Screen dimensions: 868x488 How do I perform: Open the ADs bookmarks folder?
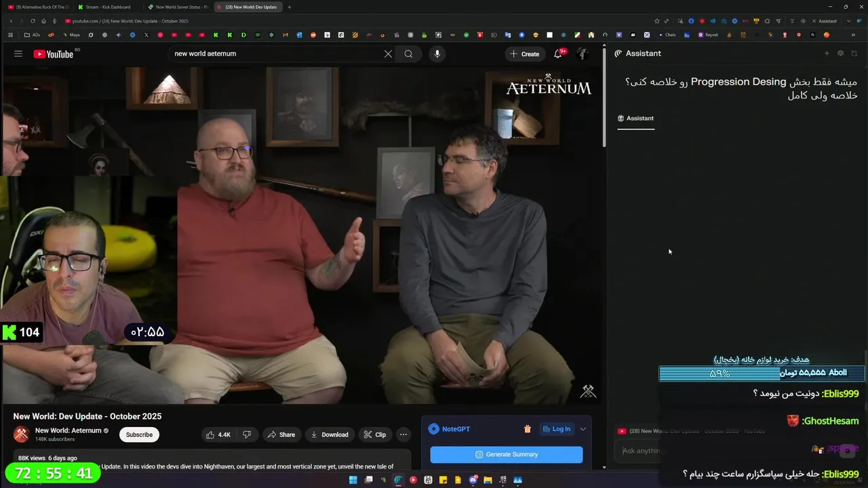32,35
